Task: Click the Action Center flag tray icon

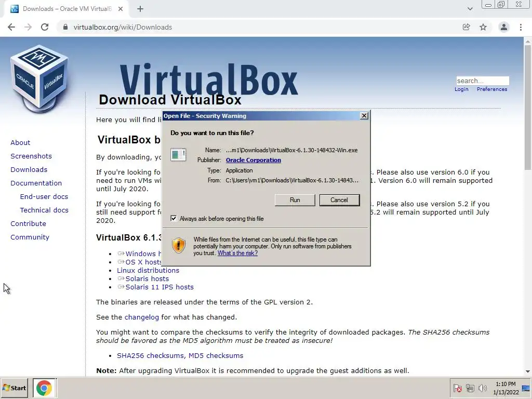Action: [457, 388]
